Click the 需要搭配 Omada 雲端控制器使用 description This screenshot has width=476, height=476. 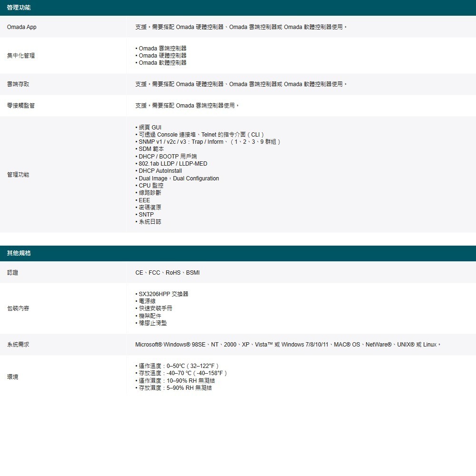tap(187, 106)
